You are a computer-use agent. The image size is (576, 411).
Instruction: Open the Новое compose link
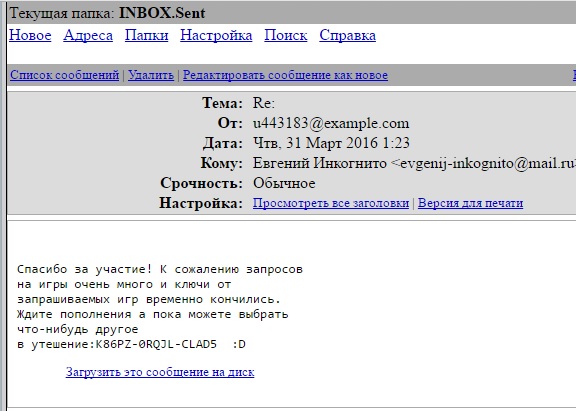coord(30,36)
